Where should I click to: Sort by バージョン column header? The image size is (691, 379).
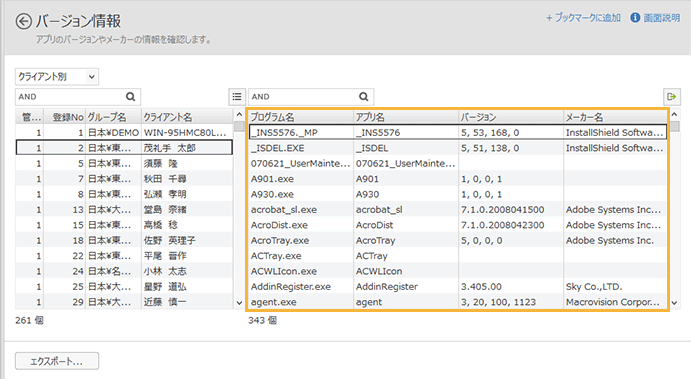[510, 117]
